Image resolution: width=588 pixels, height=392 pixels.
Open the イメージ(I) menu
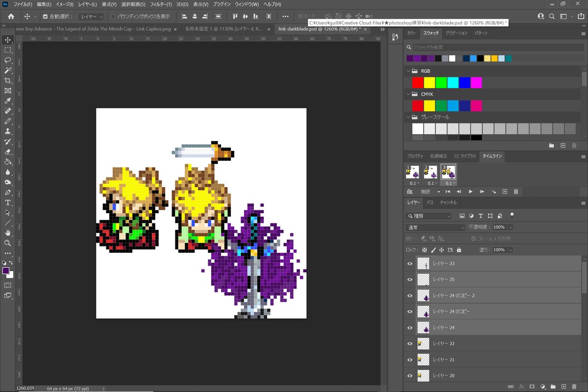click(65, 4)
